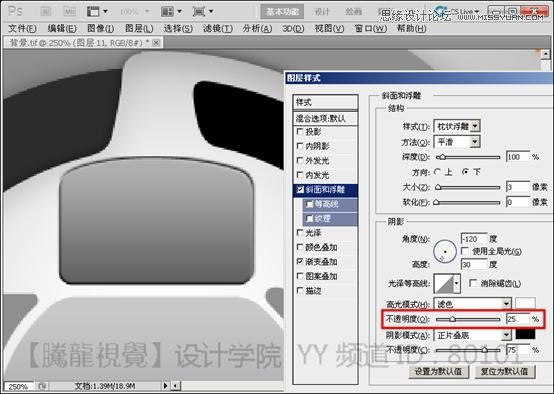Viewport: 554px width, 394px height.
Task: Click the 角度 field showing -120
Action: click(474, 239)
